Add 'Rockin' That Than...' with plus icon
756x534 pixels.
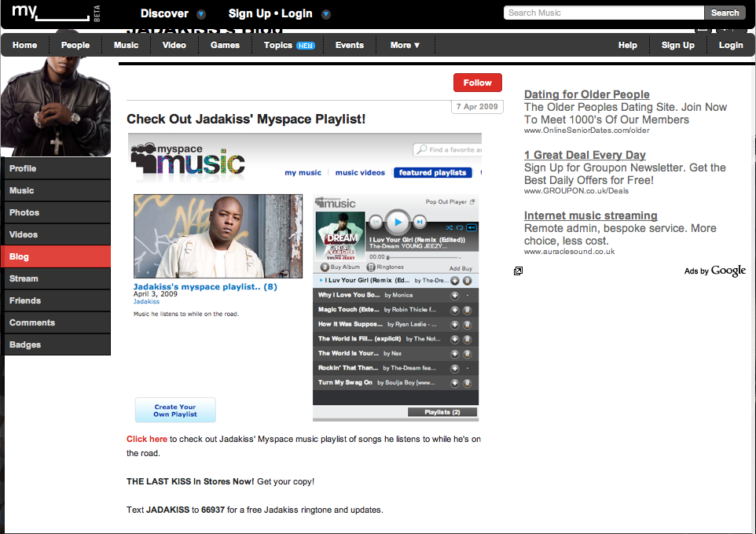455,369
